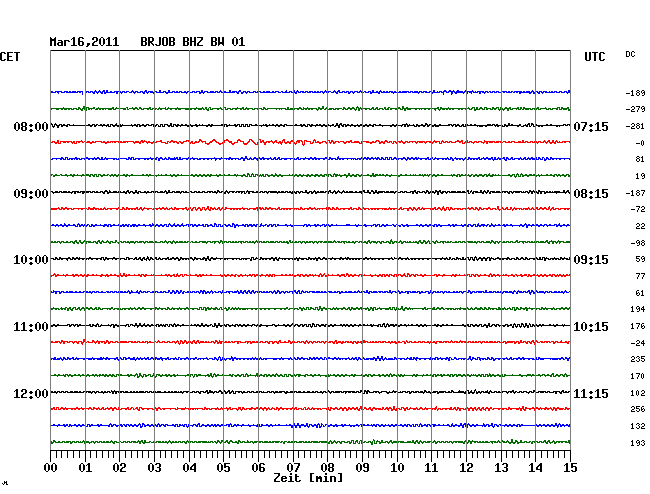The height and width of the screenshot is (494, 650).
Task: Click the DC value "-0"
Action: pyautogui.click(x=640, y=143)
